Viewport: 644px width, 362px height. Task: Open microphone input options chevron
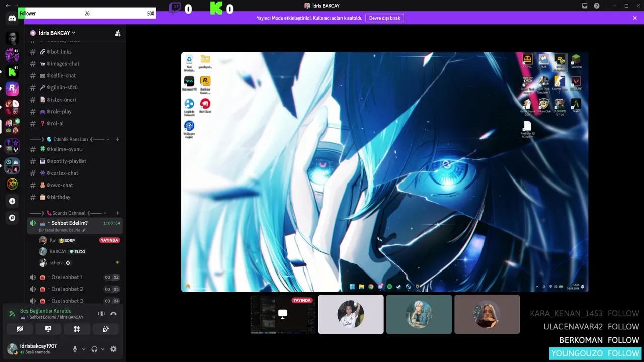tap(84, 349)
